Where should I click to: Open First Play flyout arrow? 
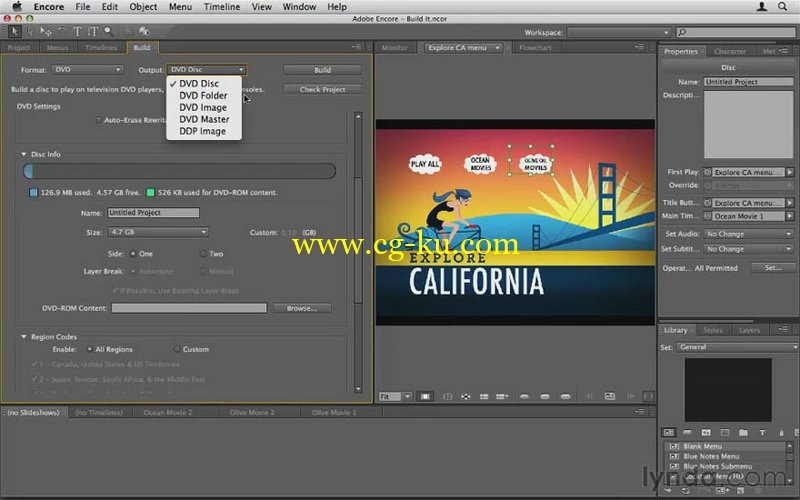(x=790, y=172)
